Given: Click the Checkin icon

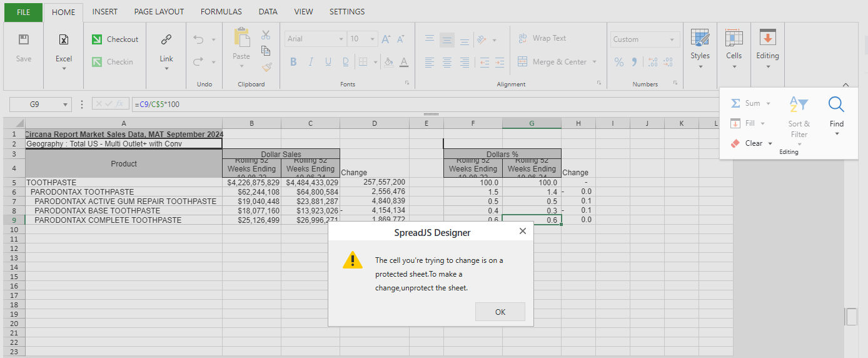Looking at the screenshot, I should pos(97,62).
